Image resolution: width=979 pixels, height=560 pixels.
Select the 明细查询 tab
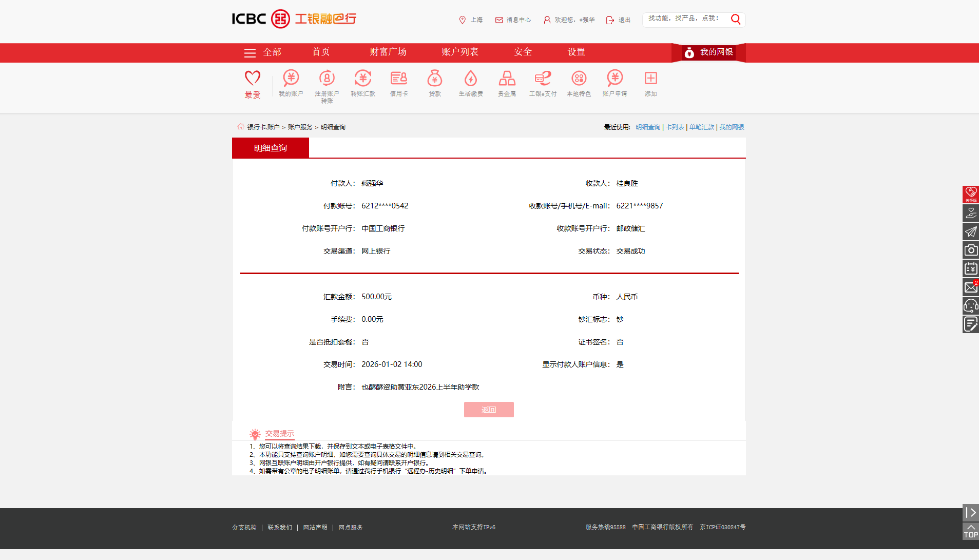[x=270, y=147]
